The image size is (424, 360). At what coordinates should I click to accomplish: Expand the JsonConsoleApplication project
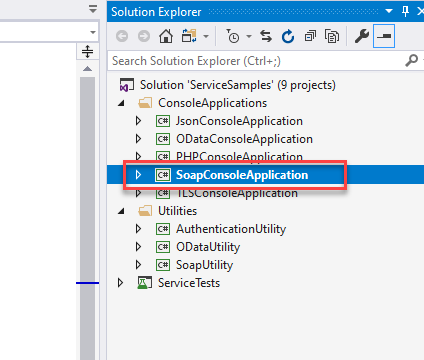(x=138, y=121)
